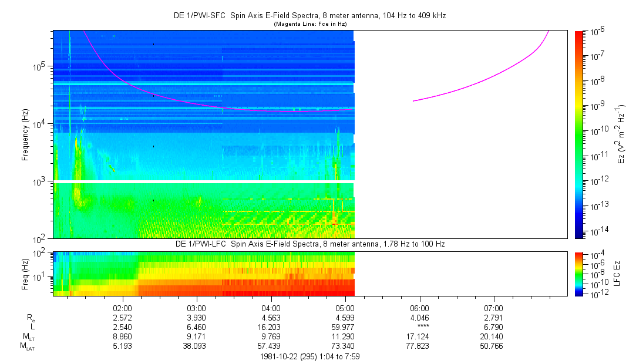The height and width of the screenshot is (364, 636).
Task: Select the 04:00 time tick label
Action: tap(270, 308)
